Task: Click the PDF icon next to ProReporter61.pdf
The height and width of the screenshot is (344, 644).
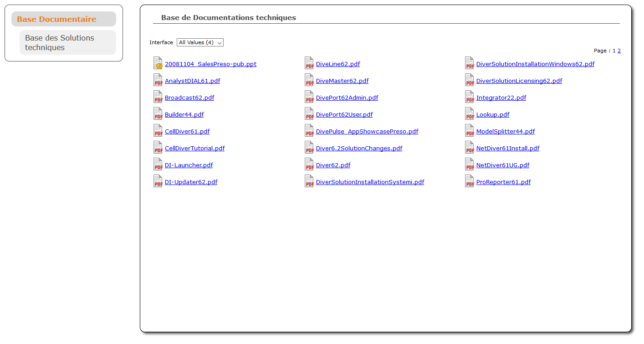Action: coord(470,181)
